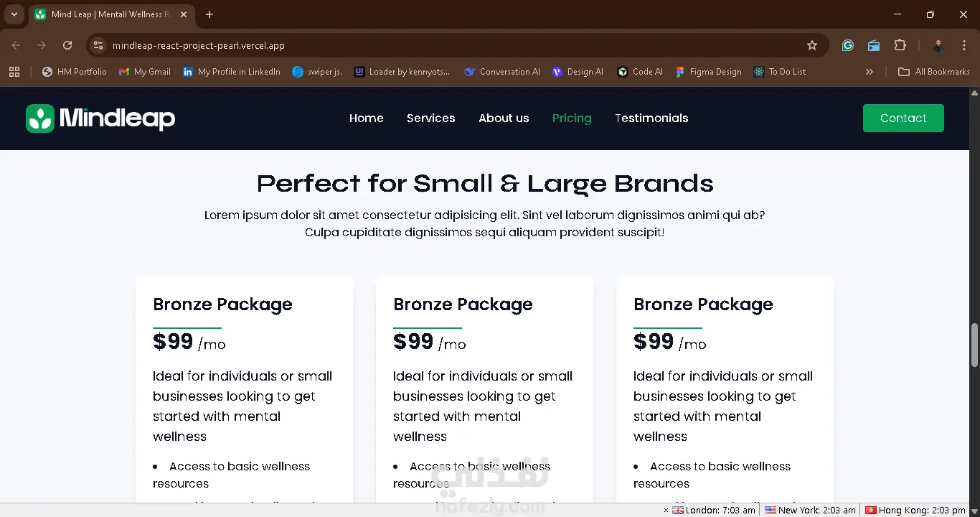The height and width of the screenshot is (517, 980).
Task: Open the Figma Design bookmark
Action: pos(708,72)
